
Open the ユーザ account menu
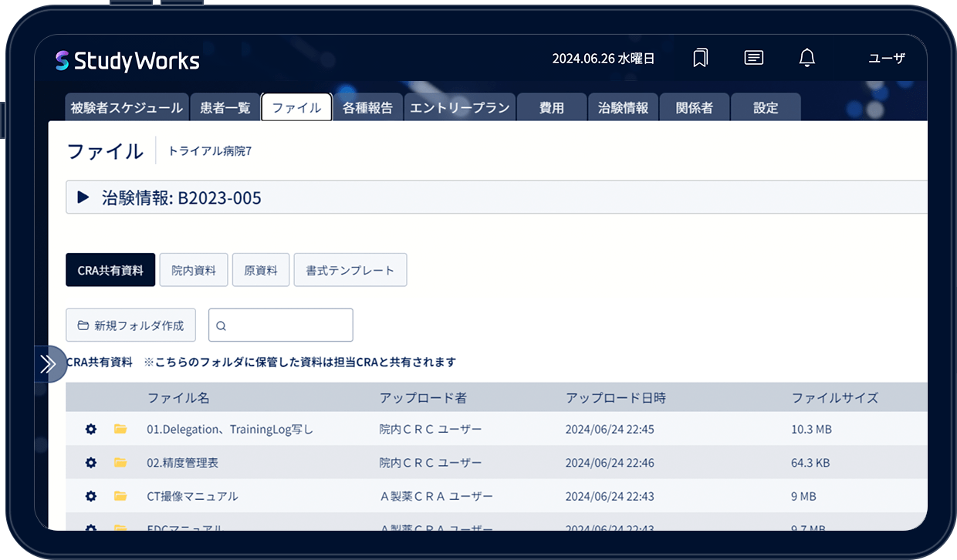coord(887,58)
